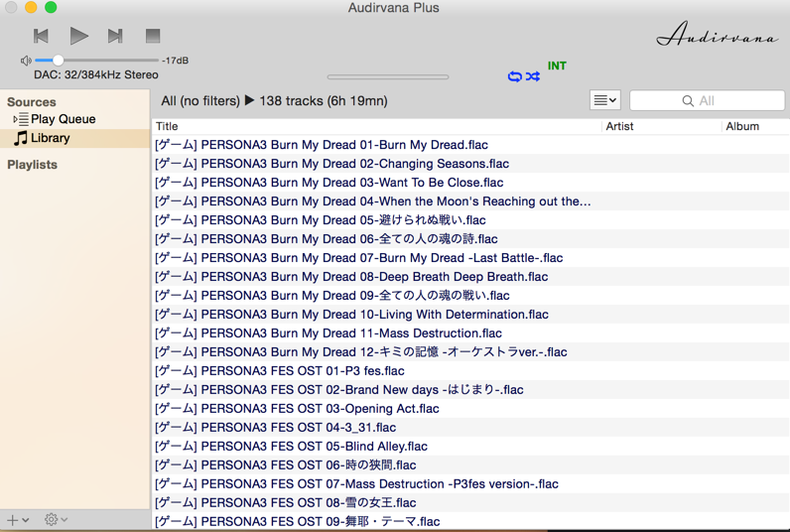Viewport: 790px width, 532px height.
Task: Toggle the blue repeat icon
Action: (514, 76)
